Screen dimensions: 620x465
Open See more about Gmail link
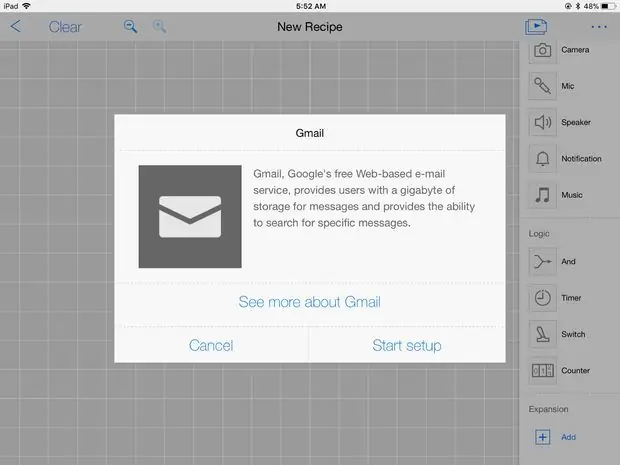click(310, 302)
